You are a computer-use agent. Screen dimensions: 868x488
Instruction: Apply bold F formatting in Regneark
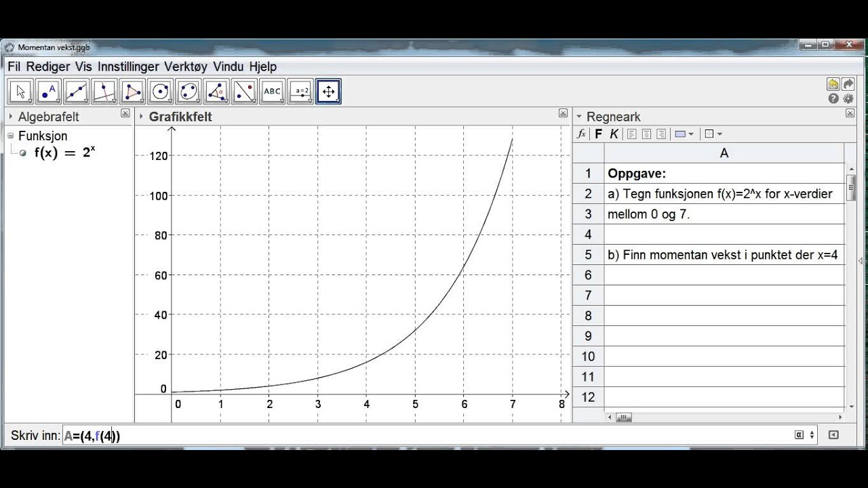click(598, 134)
